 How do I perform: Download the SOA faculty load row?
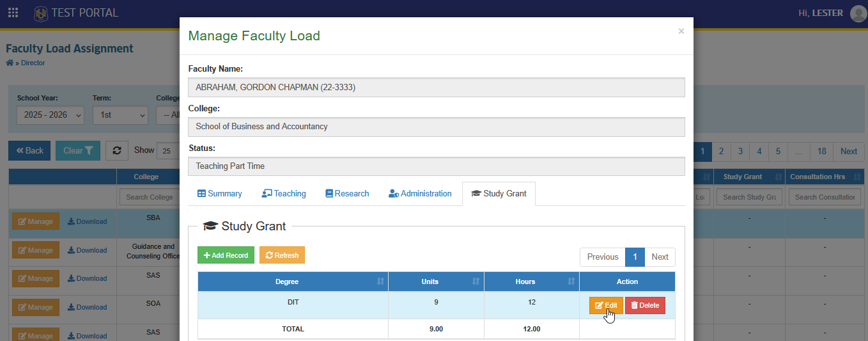point(88,307)
